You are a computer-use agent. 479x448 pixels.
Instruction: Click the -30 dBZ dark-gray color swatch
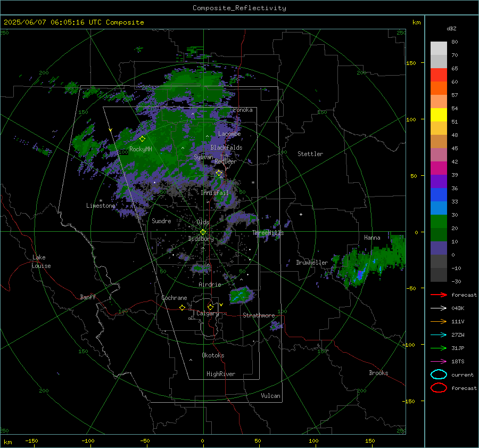(439, 275)
